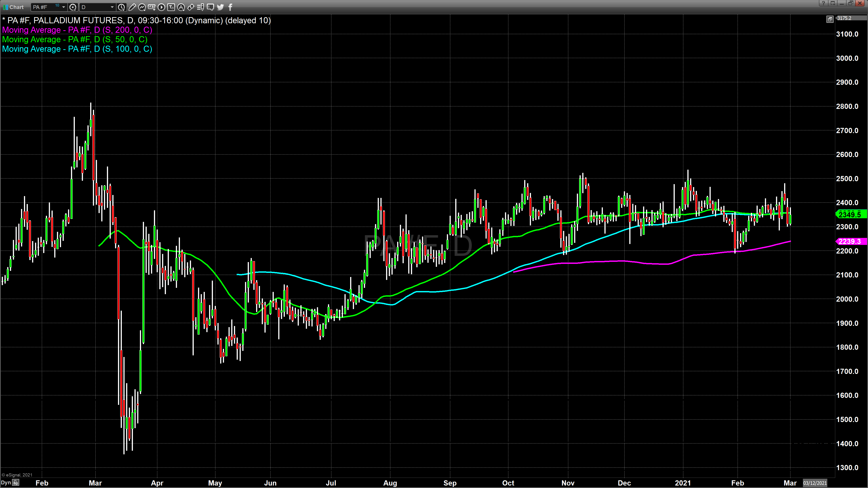Viewport: 868px width, 488px height.
Task: Click the 1700.0 price axis label
Action: pos(847,371)
